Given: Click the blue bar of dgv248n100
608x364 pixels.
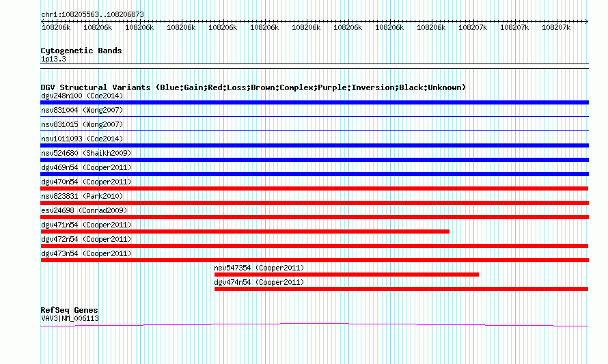Looking at the screenshot, I should (x=314, y=102).
